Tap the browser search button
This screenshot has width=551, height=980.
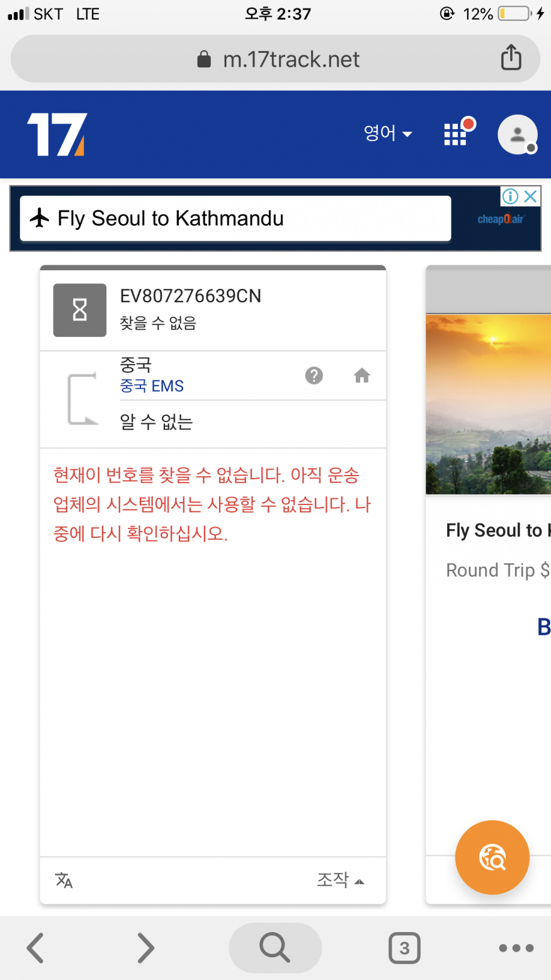click(x=275, y=948)
